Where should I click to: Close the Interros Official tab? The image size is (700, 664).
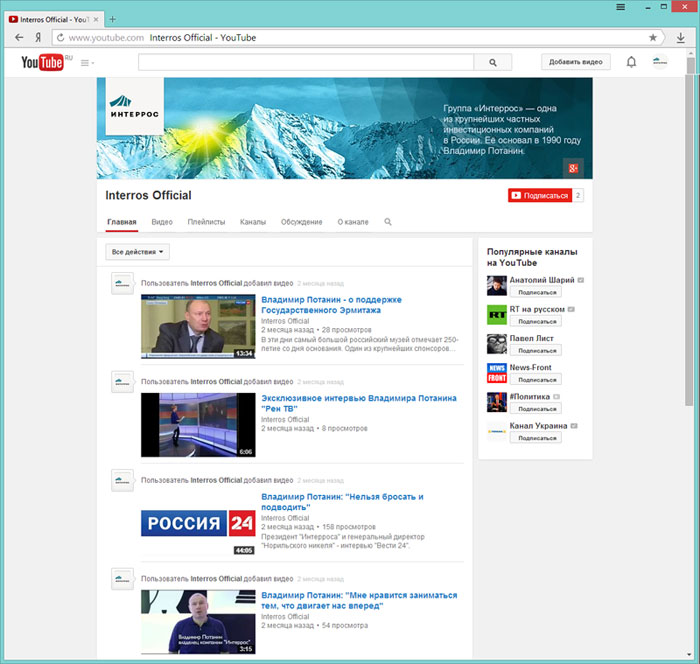(96, 20)
